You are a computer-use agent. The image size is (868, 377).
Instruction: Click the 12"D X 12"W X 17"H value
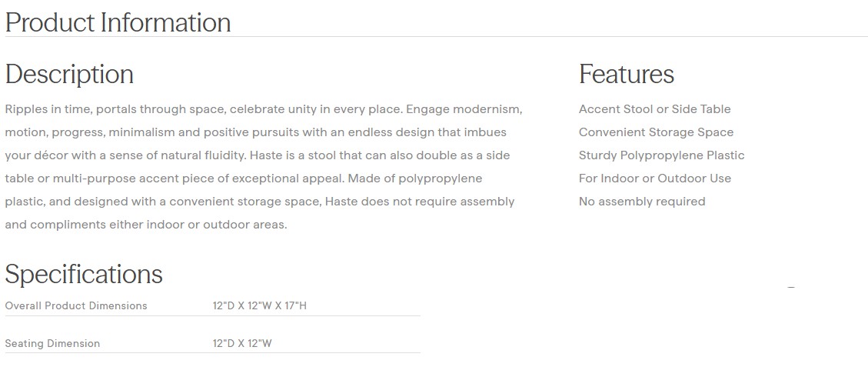tap(259, 305)
